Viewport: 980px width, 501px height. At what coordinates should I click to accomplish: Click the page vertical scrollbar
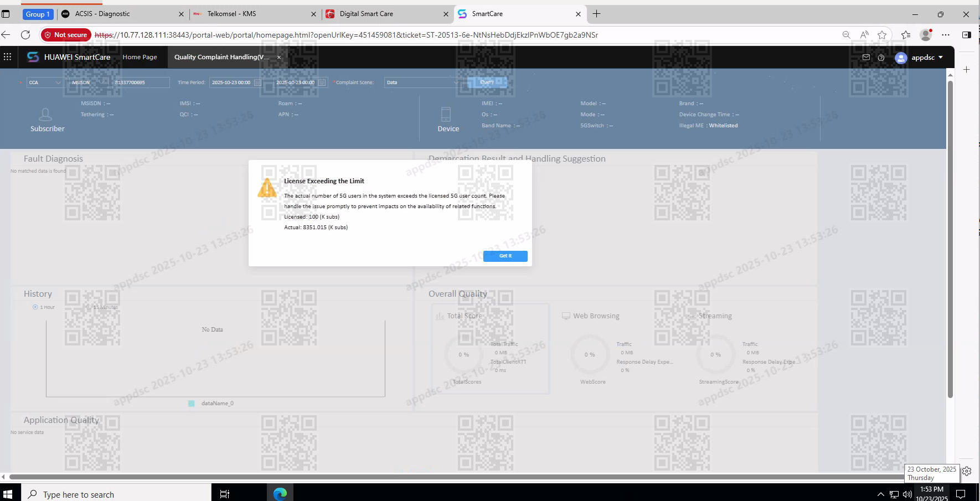(x=950, y=239)
